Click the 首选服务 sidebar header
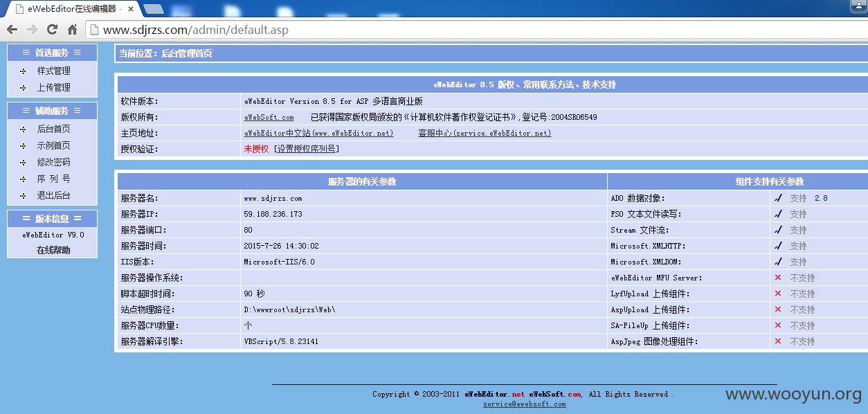The width and height of the screenshot is (868, 414). [52, 53]
